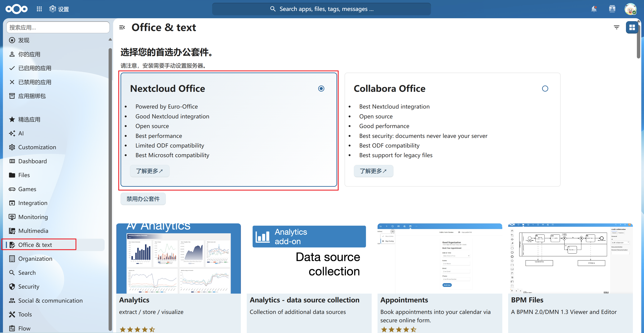Open Collabora Office 了解更多 link

pyautogui.click(x=373, y=171)
